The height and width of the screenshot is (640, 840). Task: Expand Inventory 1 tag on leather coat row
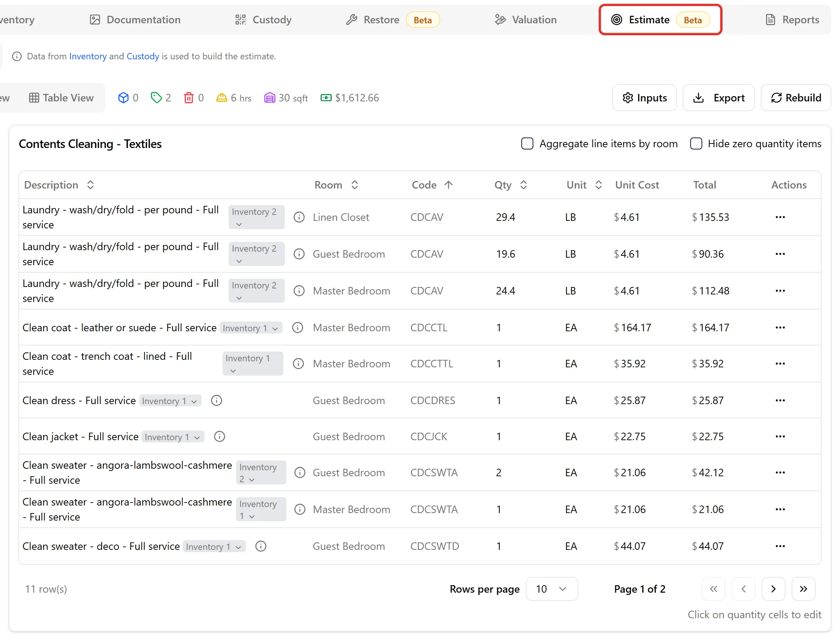click(251, 328)
